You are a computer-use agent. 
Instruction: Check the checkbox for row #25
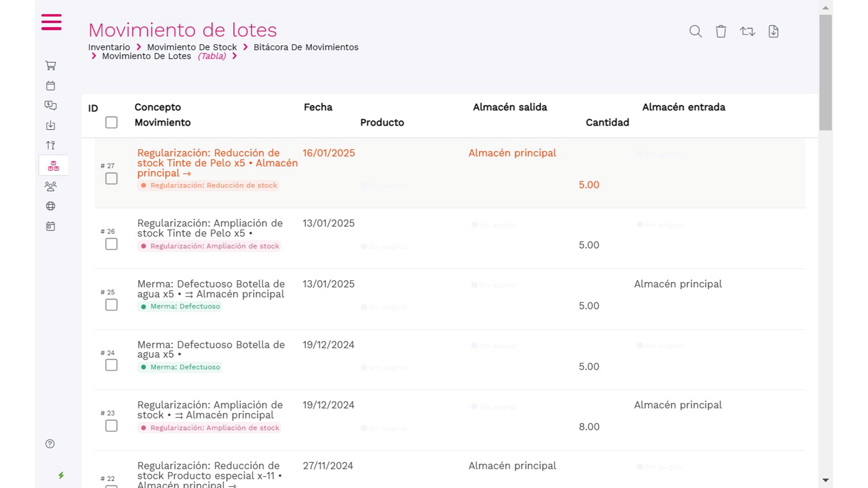(111, 305)
